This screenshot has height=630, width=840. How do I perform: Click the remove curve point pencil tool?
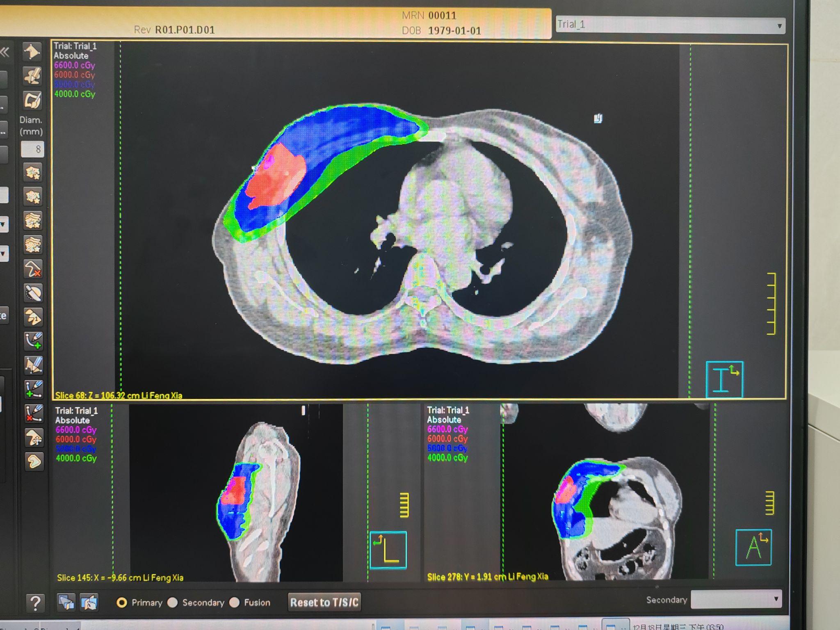click(34, 413)
